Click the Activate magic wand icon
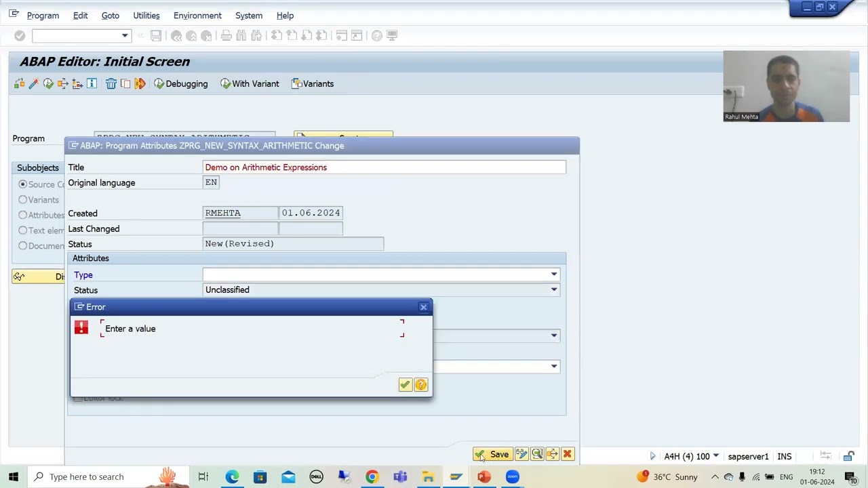868x488 pixels. (x=33, y=84)
